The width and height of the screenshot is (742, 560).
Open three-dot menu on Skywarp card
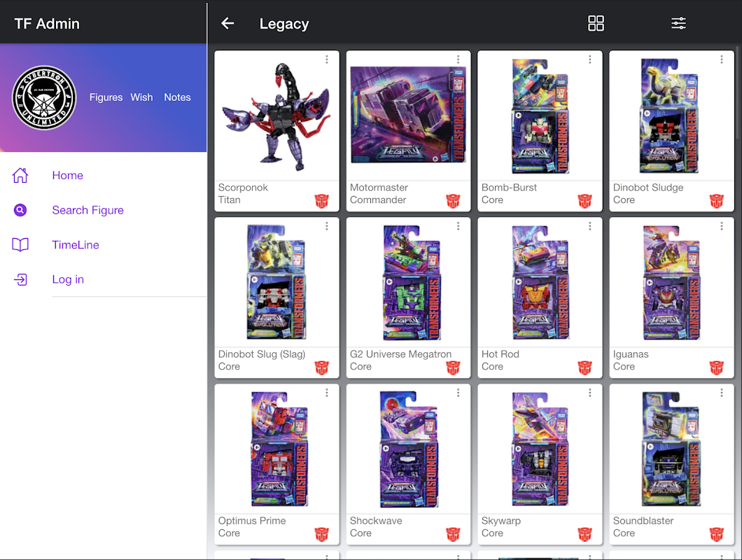click(x=589, y=393)
